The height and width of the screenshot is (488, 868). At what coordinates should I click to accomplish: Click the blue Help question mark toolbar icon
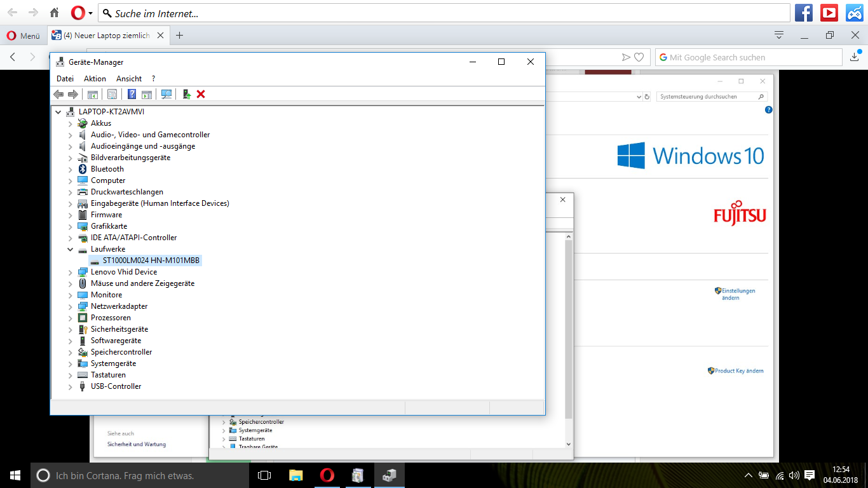132,94
